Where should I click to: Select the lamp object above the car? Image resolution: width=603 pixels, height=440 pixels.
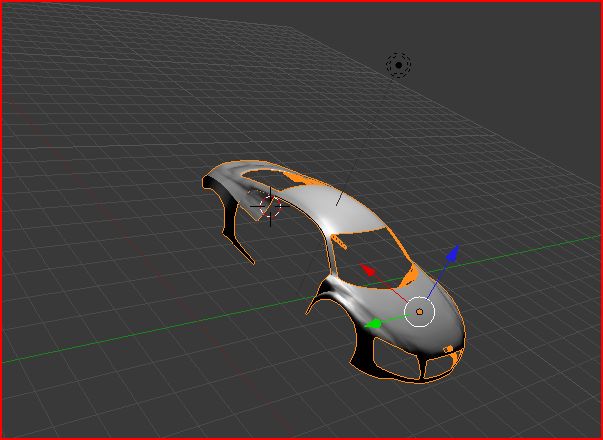pos(398,65)
